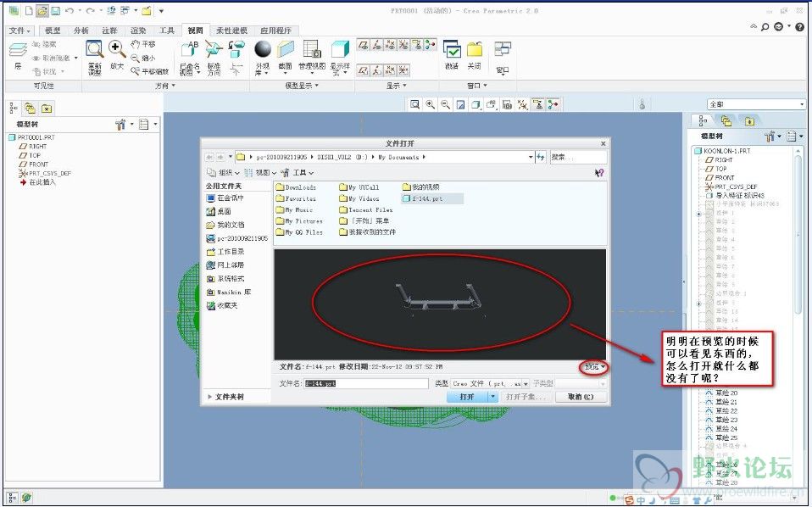This screenshot has height=507, width=812.
Task: Switch to the 渲染 (Render) ribbon tab
Action: (138, 31)
